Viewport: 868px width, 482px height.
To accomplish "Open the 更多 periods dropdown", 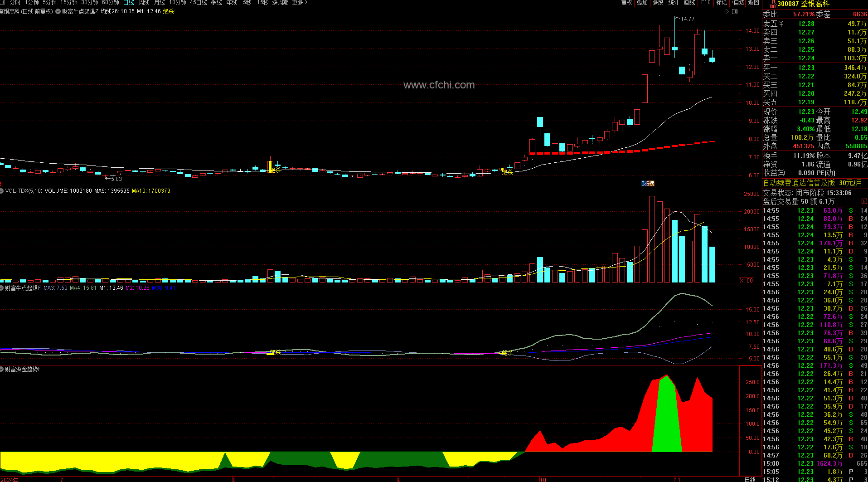I will coord(300,3).
